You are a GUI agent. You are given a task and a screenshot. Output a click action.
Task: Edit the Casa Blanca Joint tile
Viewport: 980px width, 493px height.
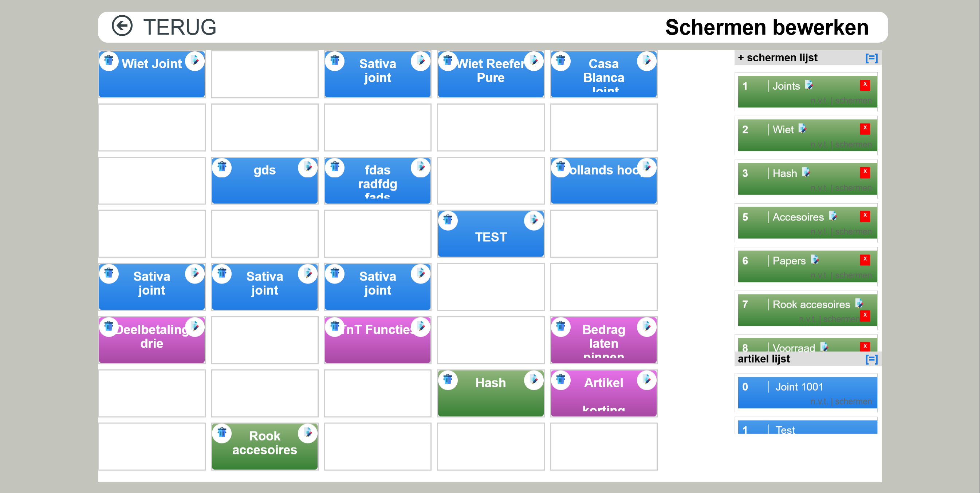coord(646,61)
